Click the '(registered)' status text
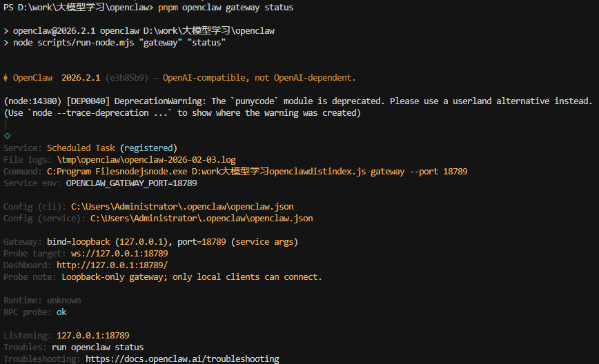The image size is (599, 364). [148, 148]
